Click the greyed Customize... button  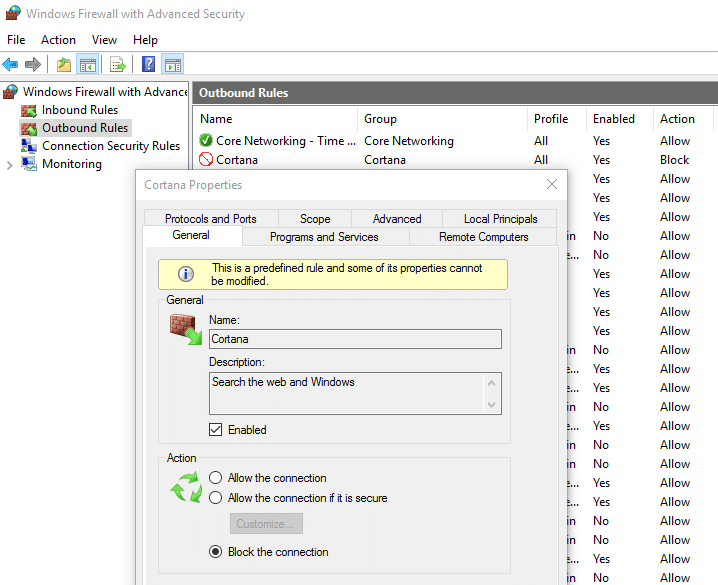[266, 524]
